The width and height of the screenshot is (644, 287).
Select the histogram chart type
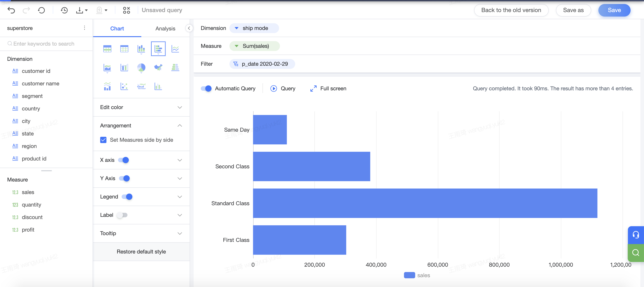pos(158,86)
